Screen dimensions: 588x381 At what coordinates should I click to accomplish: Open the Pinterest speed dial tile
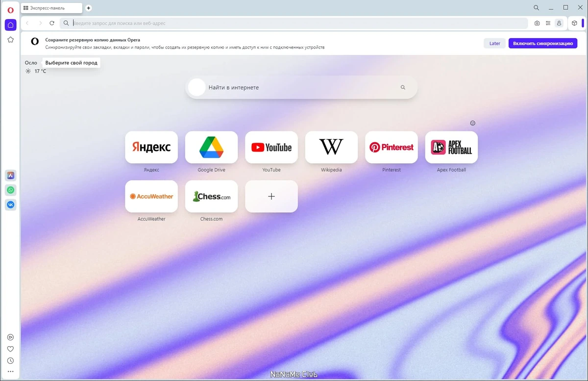[392, 147]
